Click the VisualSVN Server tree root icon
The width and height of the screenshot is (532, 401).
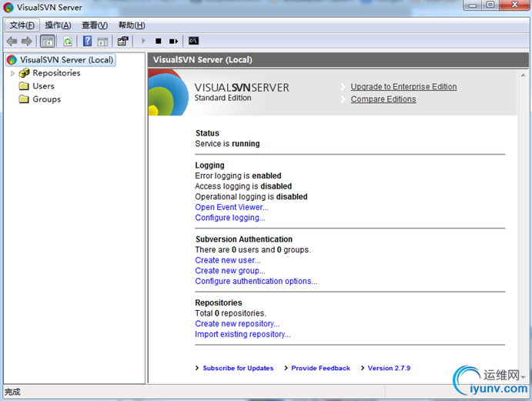tap(12, 60)
